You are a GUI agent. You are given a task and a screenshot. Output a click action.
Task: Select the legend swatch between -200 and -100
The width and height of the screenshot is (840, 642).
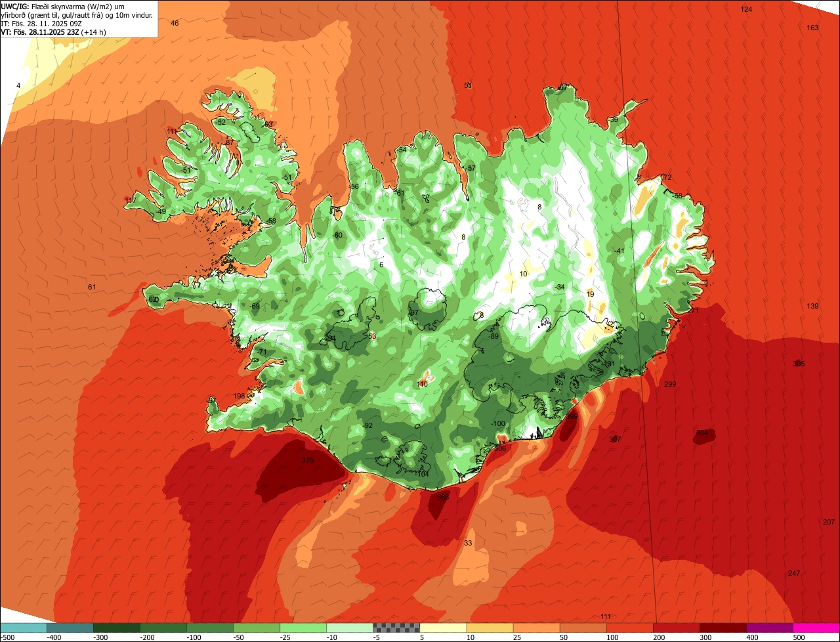(x=163, y=628)
